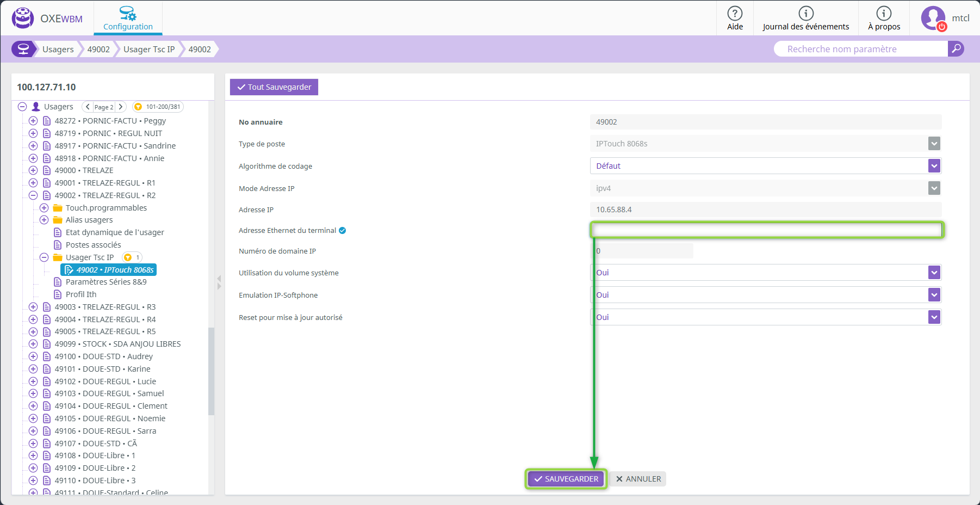Open Type de poste dropdown arrow
Viewport: 980px width, 505px height.
(934, 144)
